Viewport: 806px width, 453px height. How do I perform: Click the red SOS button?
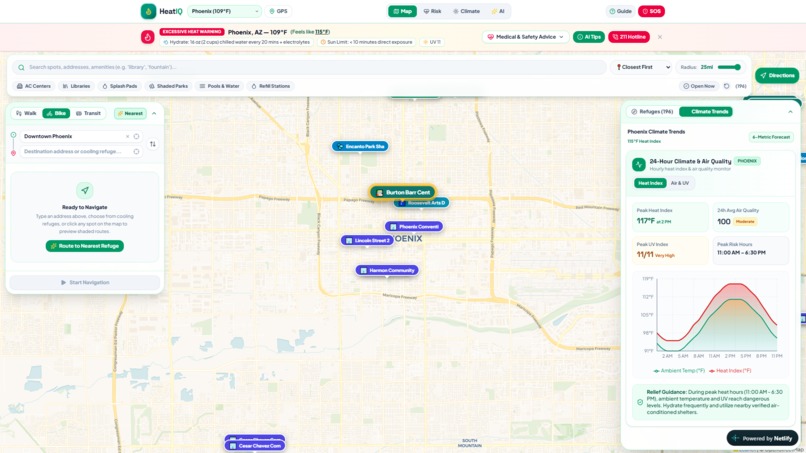(651, 11)
